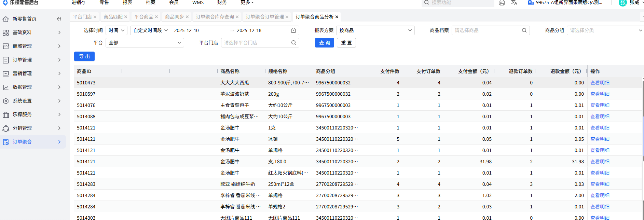This screenshot has width=644, height=220.
Task: Open the language translation icon
Action: pos(514,3)
